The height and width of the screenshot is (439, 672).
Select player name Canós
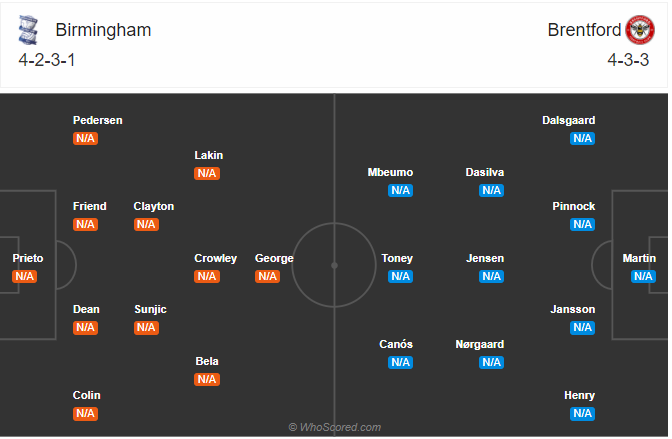pos(396,345)
